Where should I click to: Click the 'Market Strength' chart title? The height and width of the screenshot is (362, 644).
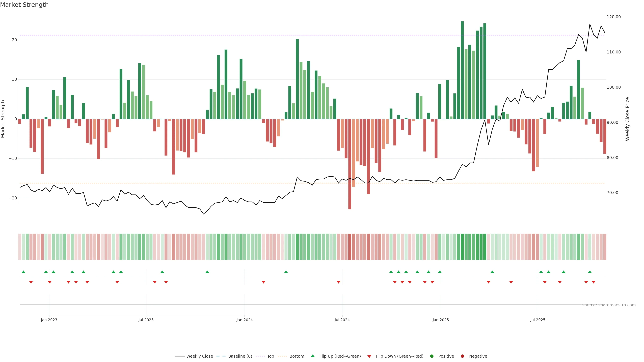(x=24, y=5)
